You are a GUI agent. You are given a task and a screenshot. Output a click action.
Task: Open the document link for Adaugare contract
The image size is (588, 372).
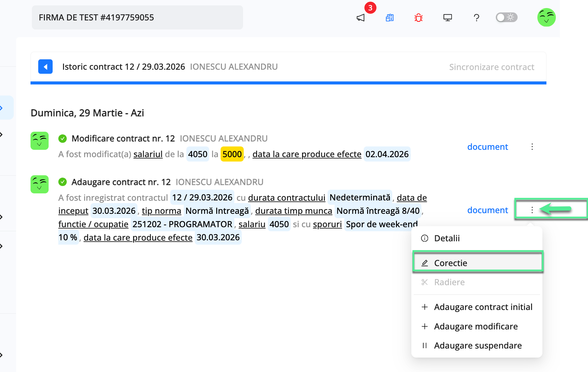[x=487, y=210]
